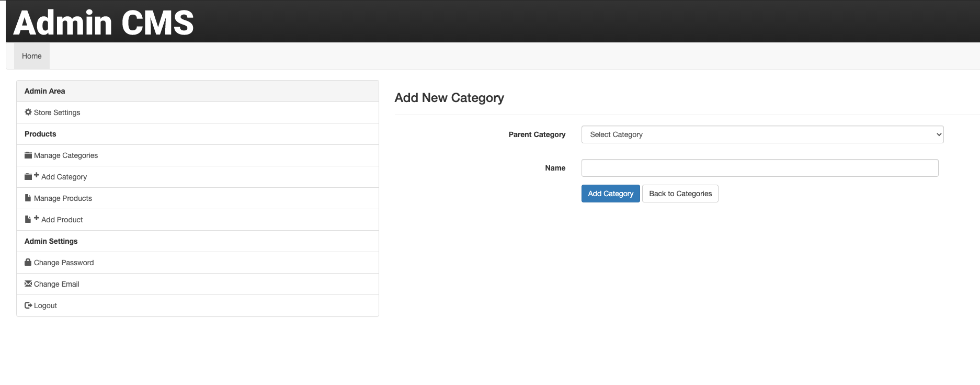Click the lock icon beside Change Password
The width and height of the screenshot is (980, 385).
coord(28,263)
